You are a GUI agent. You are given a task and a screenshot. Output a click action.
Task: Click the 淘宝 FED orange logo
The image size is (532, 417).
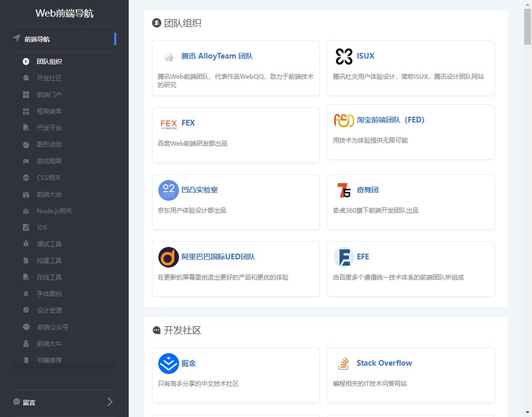coord(344,120)
